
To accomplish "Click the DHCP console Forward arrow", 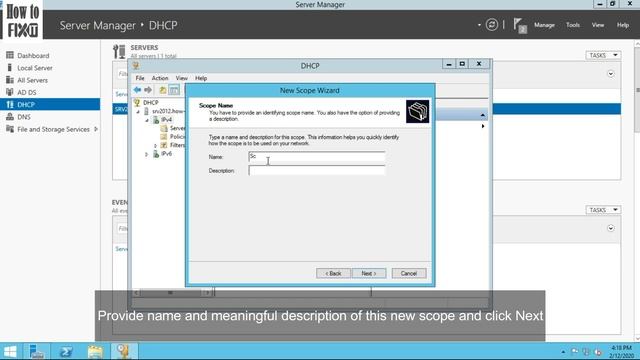I will point(148,90).
